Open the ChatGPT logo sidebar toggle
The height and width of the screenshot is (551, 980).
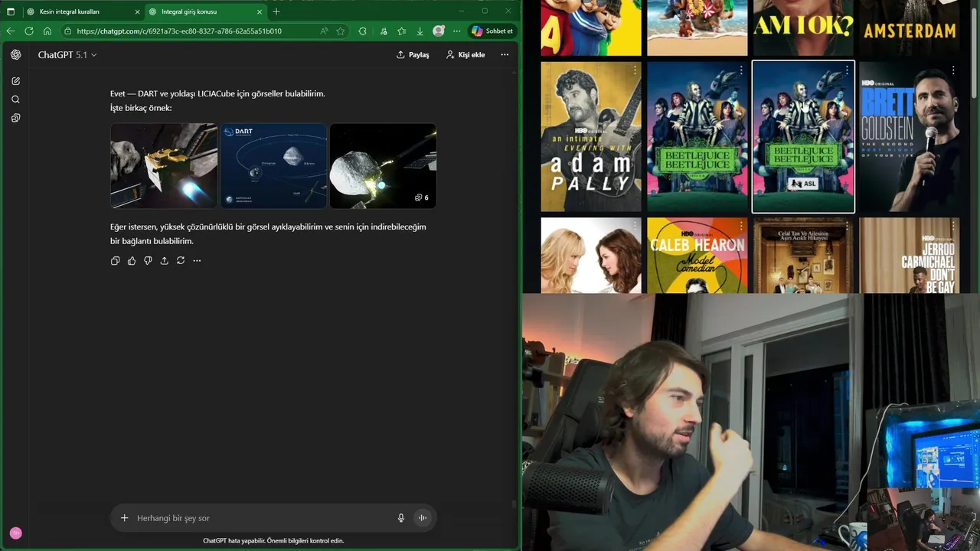[x=16, y=54]
